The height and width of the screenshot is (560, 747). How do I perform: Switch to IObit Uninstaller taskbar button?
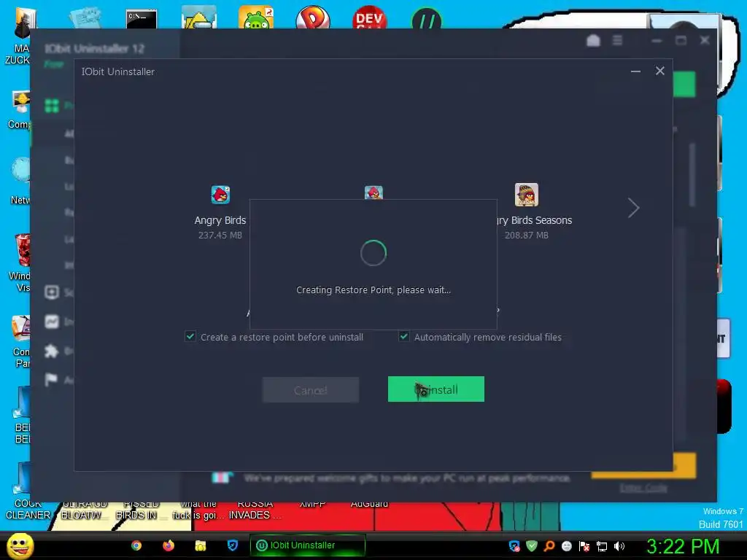tap(308, 545)
